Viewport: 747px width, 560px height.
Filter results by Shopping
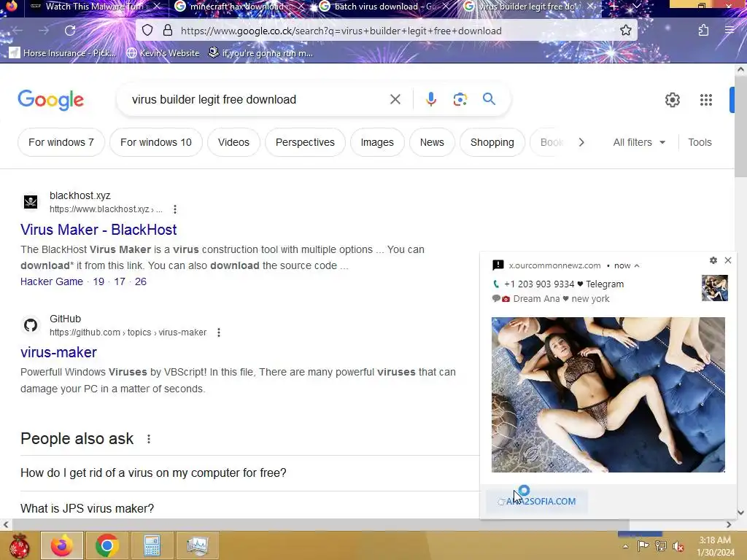point(492,142)
